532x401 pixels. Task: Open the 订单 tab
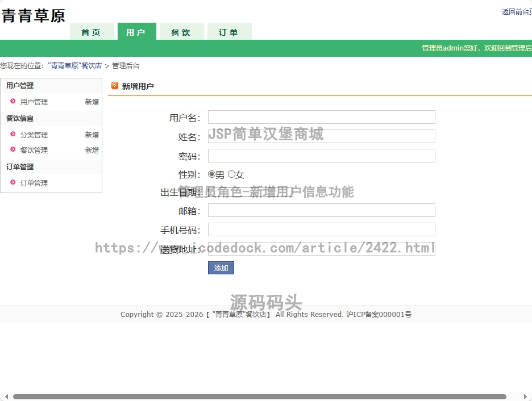230,32
